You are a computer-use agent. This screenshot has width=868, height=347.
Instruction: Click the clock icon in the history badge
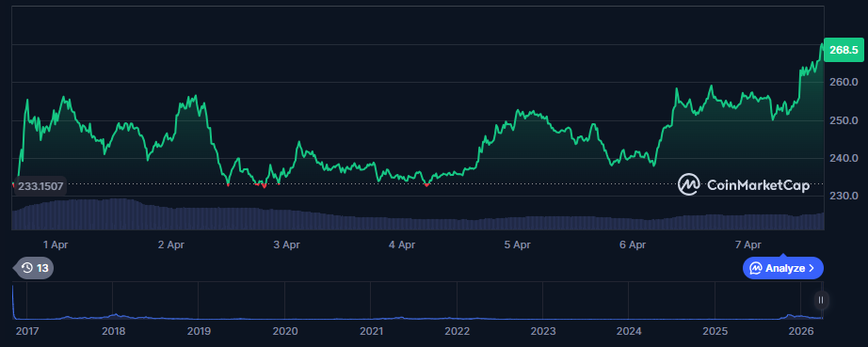pos(27,269)
